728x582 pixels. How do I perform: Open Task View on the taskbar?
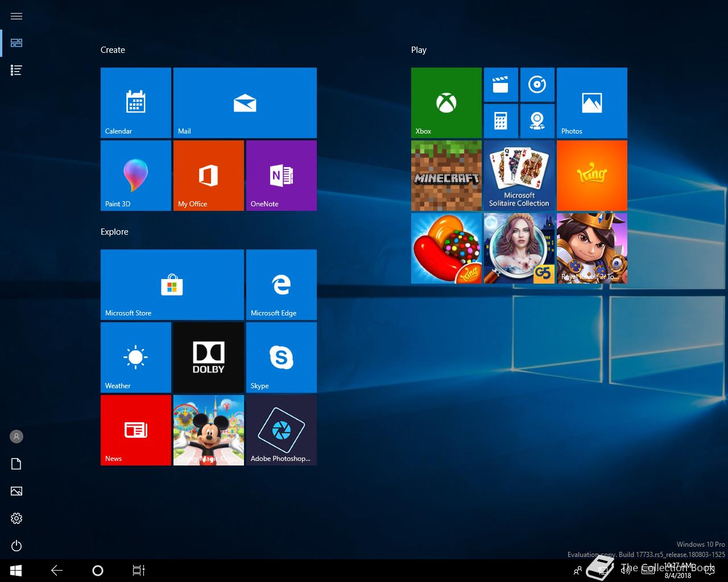point(139,571)
